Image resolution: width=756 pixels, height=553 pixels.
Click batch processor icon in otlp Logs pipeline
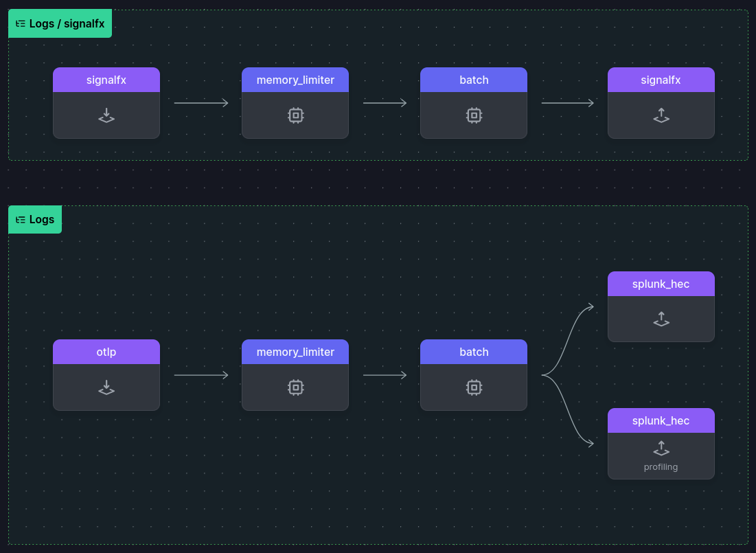point(474,387)
